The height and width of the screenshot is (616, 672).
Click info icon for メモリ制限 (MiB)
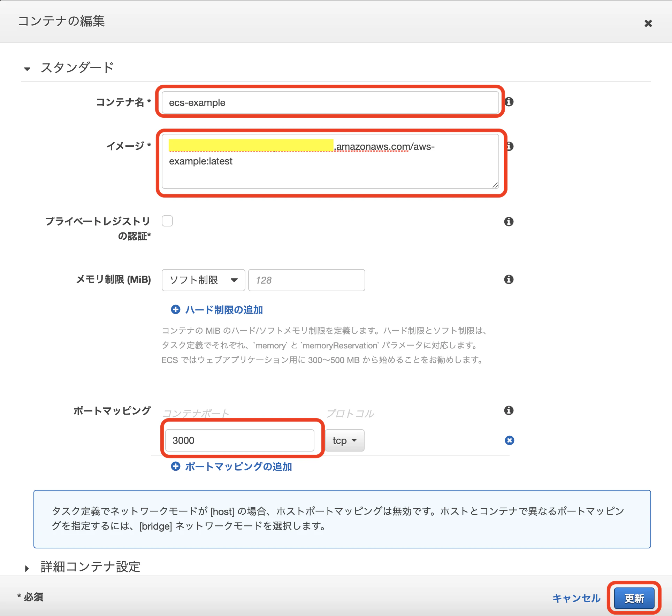509,279
